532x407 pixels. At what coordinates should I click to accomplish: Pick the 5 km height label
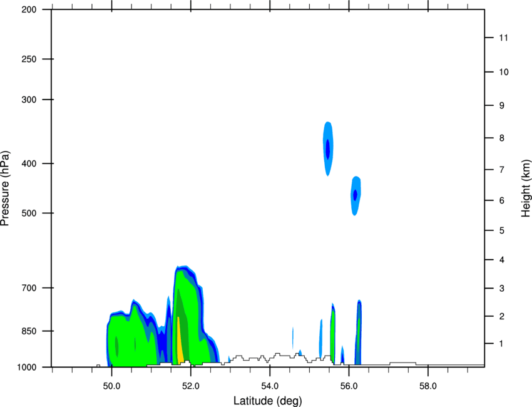[501, 230]
